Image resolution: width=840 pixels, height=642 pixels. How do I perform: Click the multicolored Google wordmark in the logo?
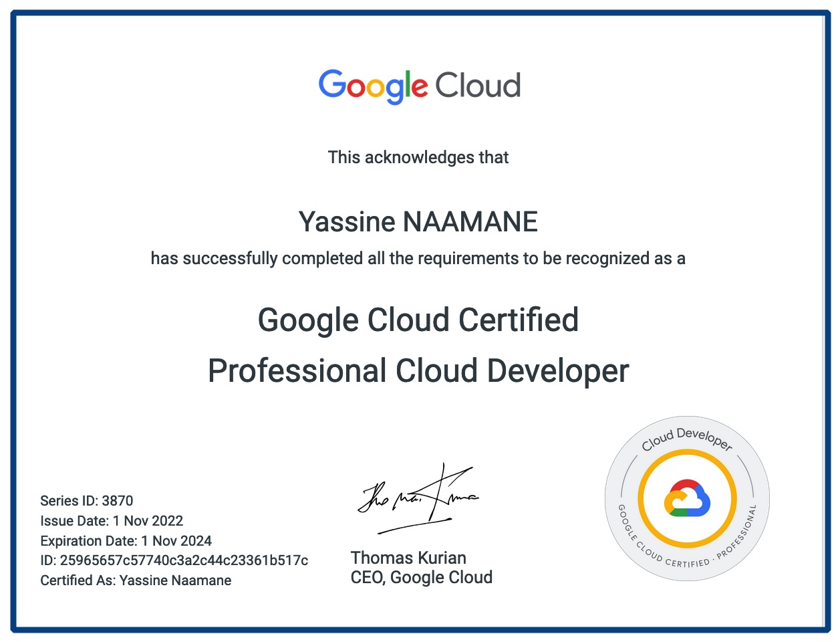tap(373, 86)
